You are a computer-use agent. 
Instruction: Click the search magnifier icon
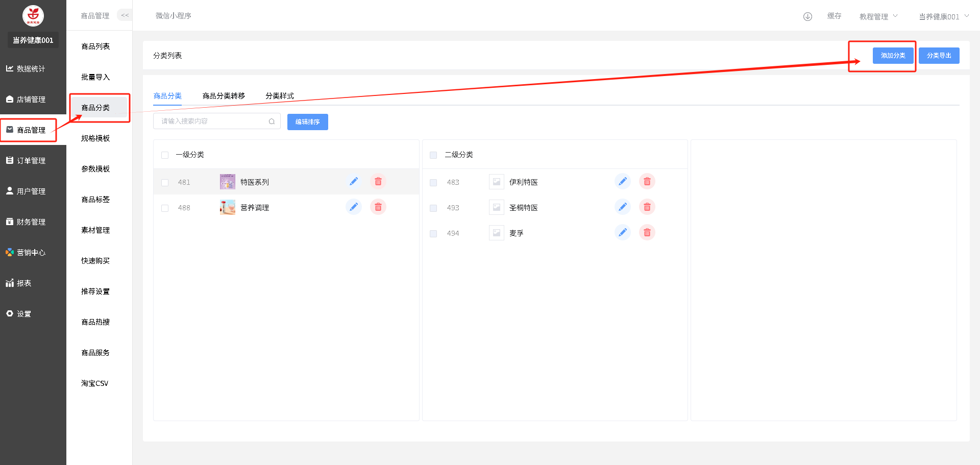click(x=272, y=121)
